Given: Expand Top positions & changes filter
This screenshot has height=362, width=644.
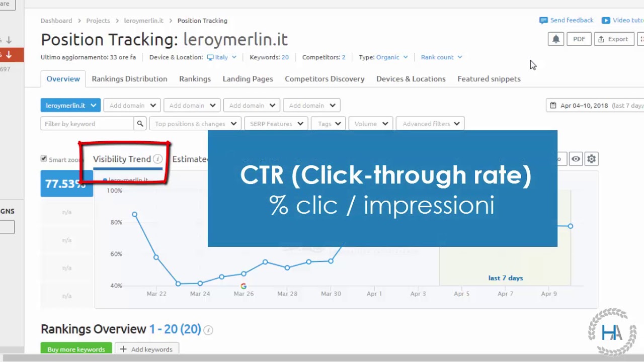Looking at the screenshot, I should coord(195,124).
